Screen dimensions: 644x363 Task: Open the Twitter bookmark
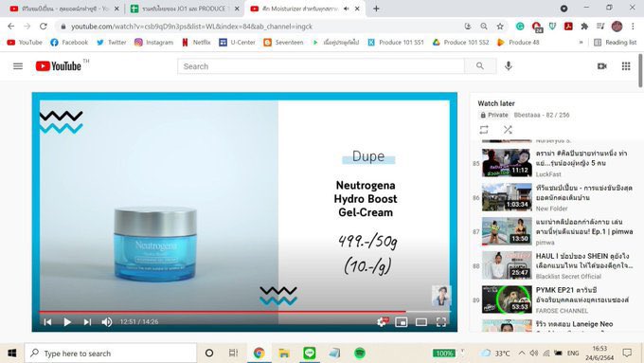coord(112,43)
